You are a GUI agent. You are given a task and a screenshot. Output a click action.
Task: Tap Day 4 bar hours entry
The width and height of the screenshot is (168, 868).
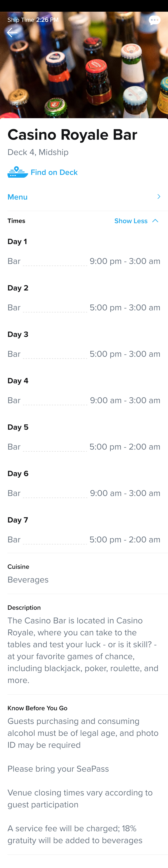[84, 400]
